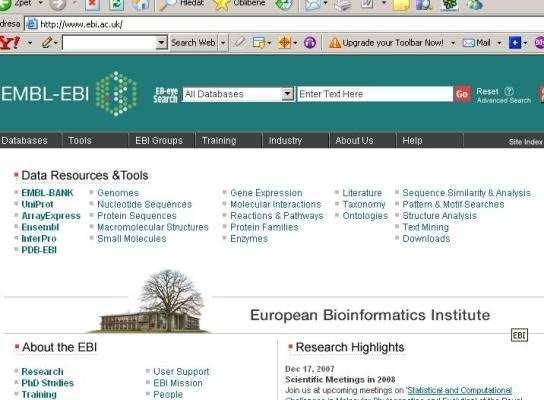Screen dimensions: 544x400
Task: Open the Site Index link
Action: tap(525, 142)
